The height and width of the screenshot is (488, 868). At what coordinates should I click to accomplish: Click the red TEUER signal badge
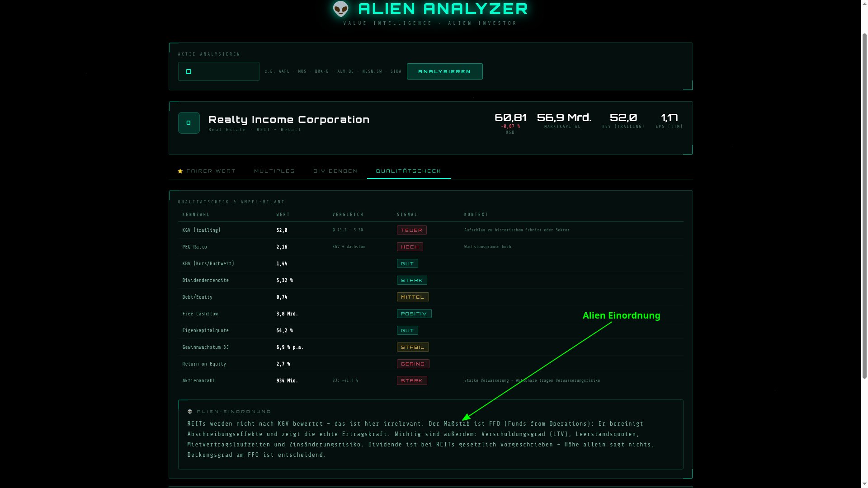click(x=411, y=230)
